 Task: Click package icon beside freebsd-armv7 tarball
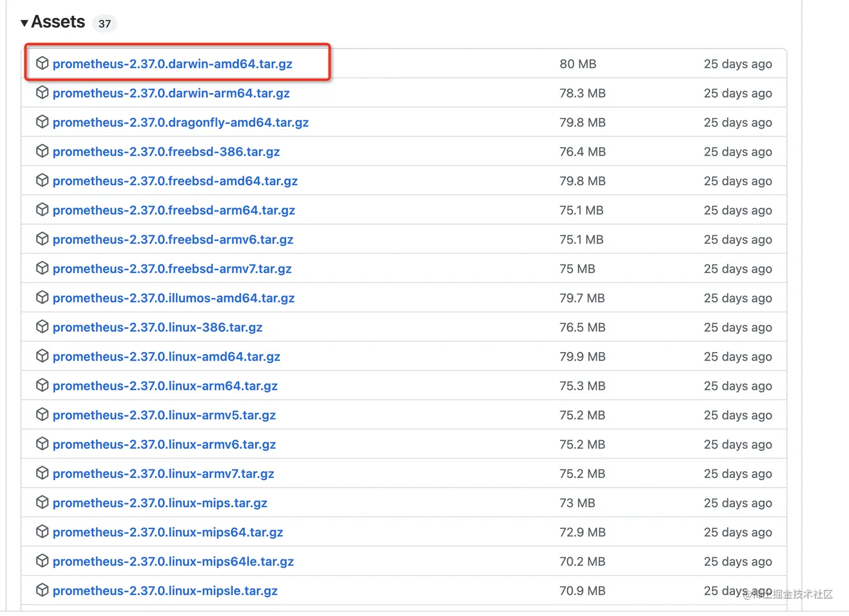(42, 268)
